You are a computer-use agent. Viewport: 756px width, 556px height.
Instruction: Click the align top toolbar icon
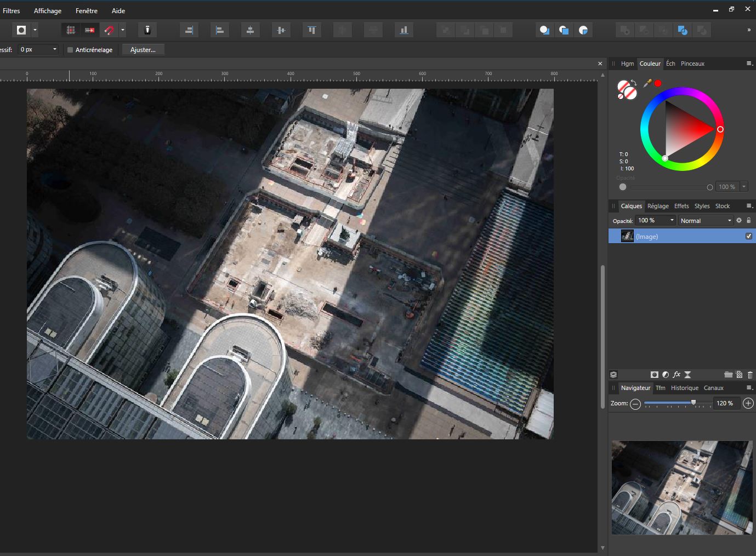point(311,30)
